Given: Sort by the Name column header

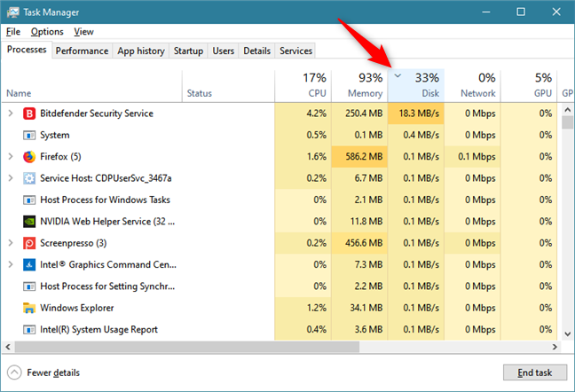Looking at the screenshot, I should point(91,86).
